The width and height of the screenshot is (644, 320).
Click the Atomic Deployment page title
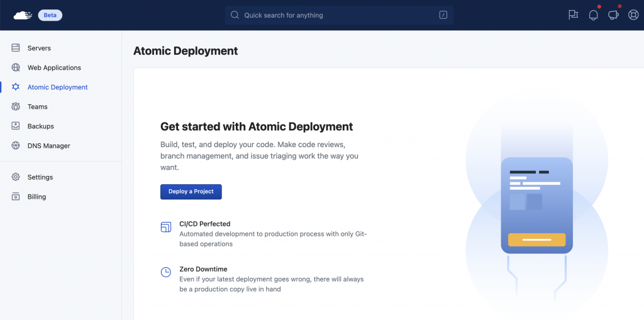186,51
